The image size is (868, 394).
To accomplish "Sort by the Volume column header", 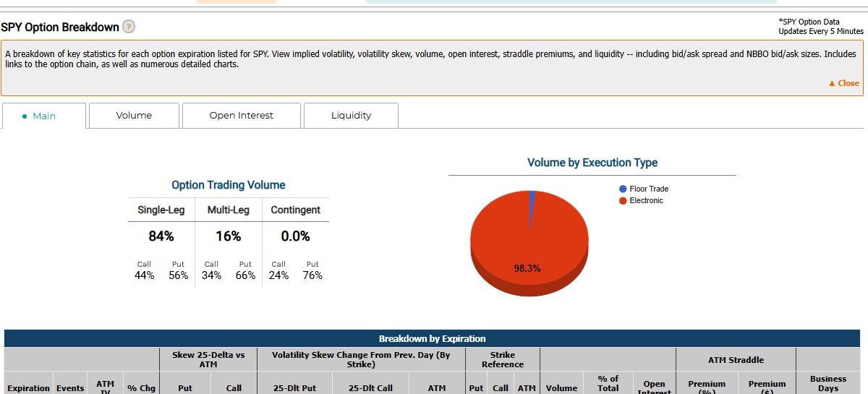I will tap(561, 388).
